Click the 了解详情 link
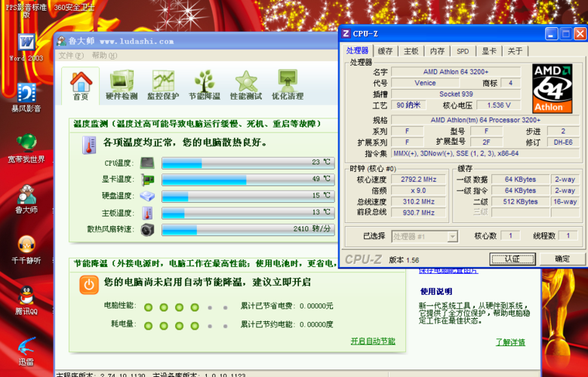The image size is (588, 377). pos(510,342)
